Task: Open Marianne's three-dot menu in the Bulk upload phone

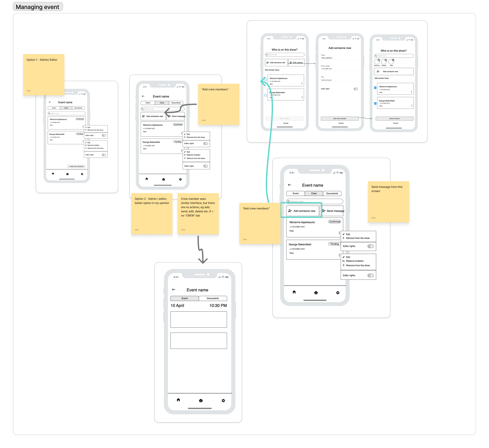Action: point(302,84)
